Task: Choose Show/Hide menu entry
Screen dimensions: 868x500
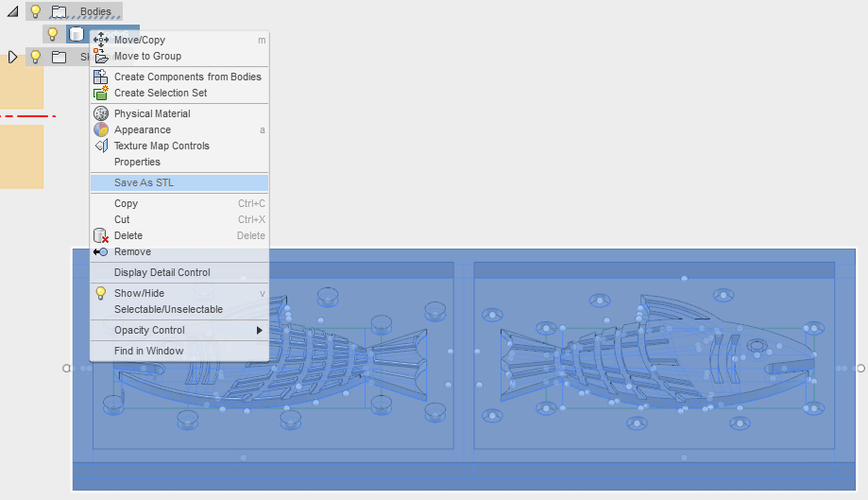Action: click(179, 293)
